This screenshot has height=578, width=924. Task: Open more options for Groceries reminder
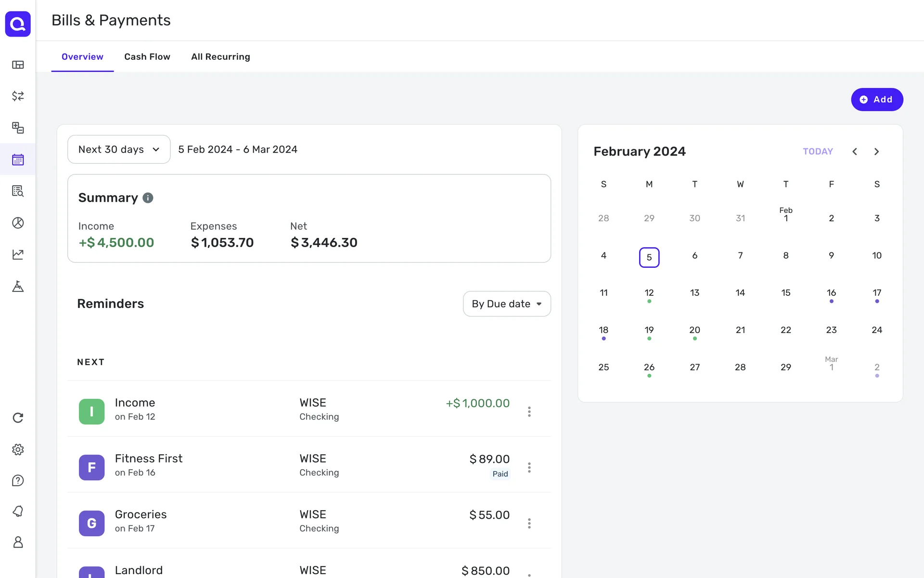(529, 524)
